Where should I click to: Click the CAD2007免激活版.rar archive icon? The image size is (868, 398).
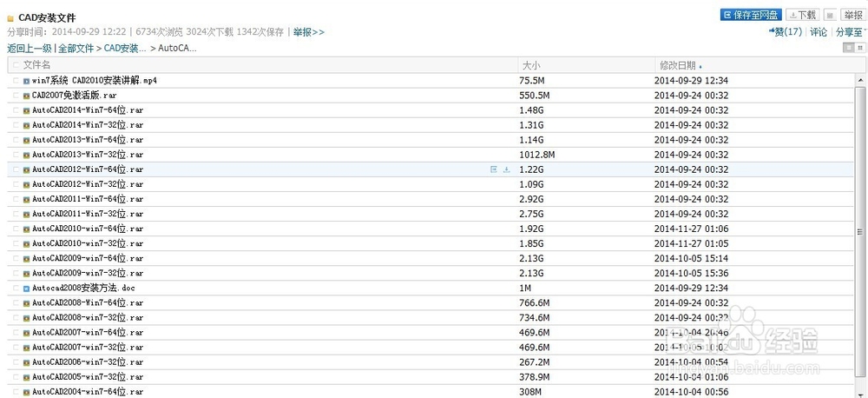pos(27,96)
